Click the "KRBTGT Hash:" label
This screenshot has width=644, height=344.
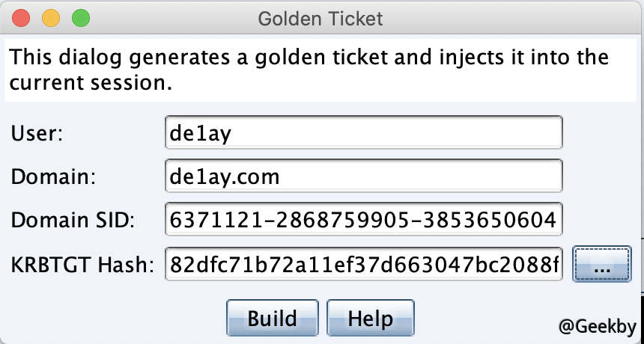pyautogui.click(x=82, y=265)
